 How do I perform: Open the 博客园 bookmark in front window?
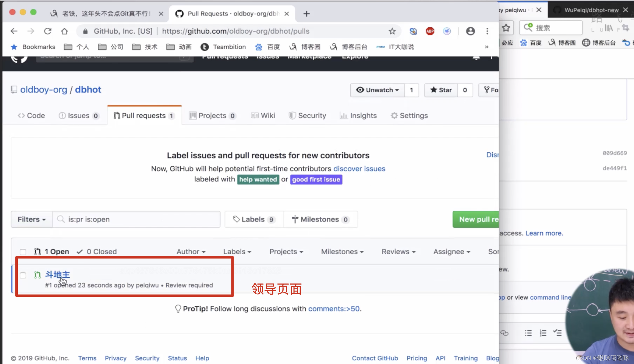coord(305,47)
